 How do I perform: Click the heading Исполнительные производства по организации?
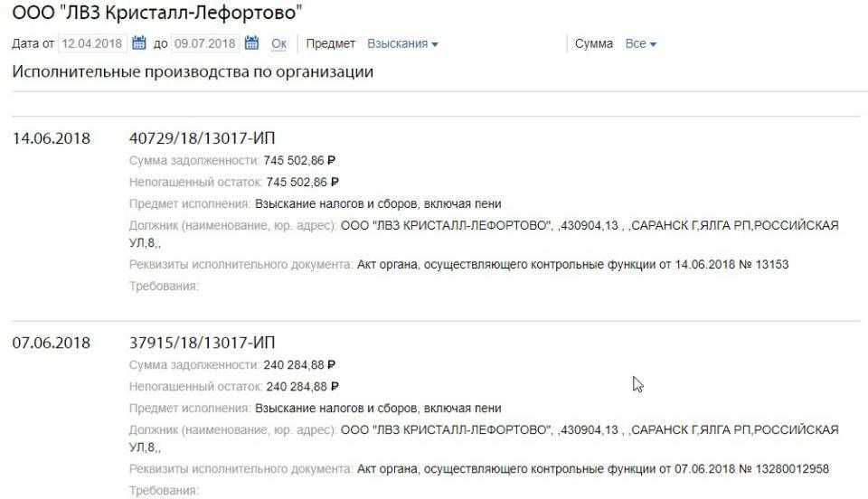[x=193, y=72]
